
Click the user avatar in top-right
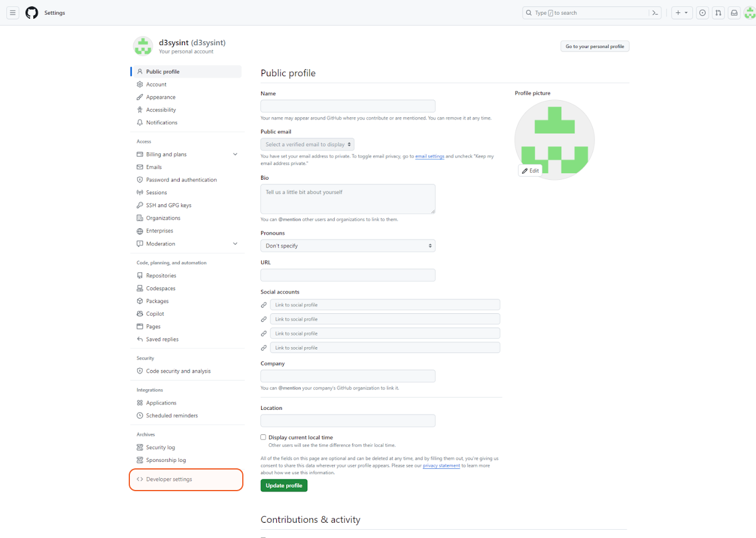[x=750, y=13]
